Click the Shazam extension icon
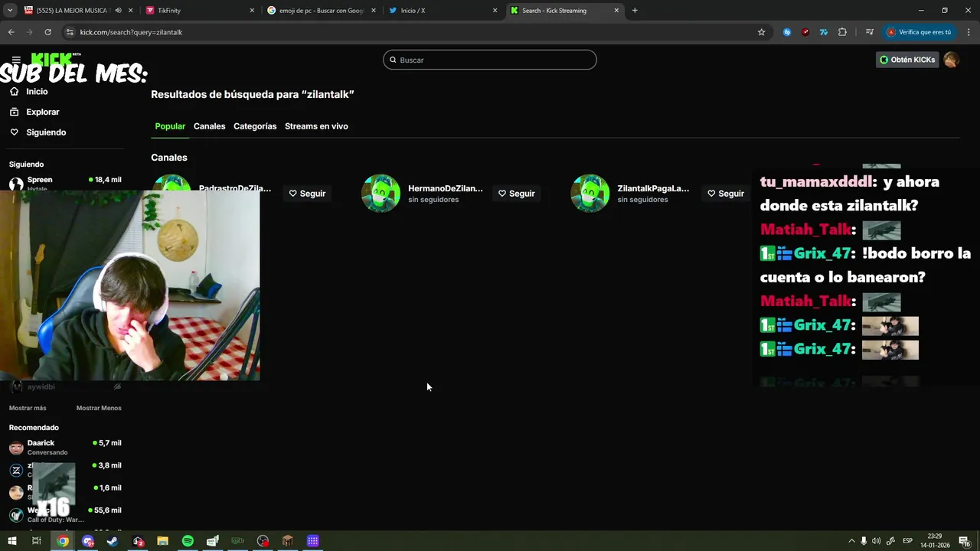 pos(787,32)
